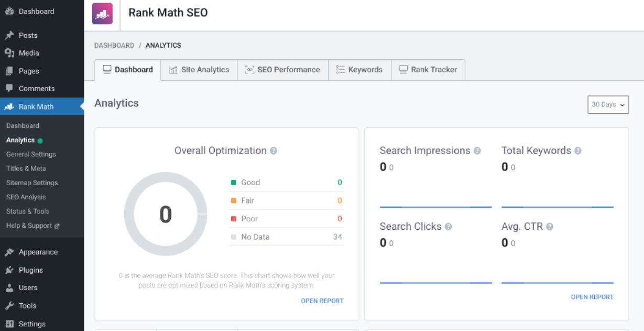This screenshot has width=644, height=331.
Task: Open Status & Tools submenu item
Action: coord(28,211)
